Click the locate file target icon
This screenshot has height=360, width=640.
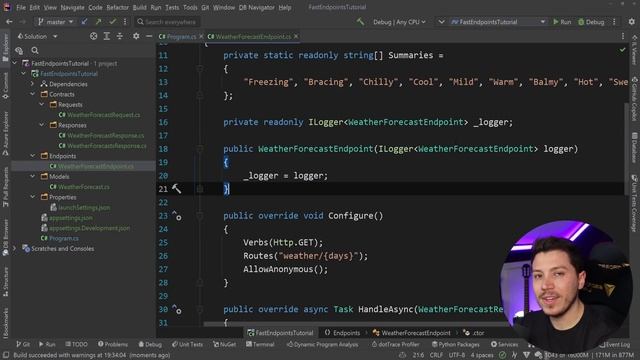pyautogui.click(x=93, y=36)
